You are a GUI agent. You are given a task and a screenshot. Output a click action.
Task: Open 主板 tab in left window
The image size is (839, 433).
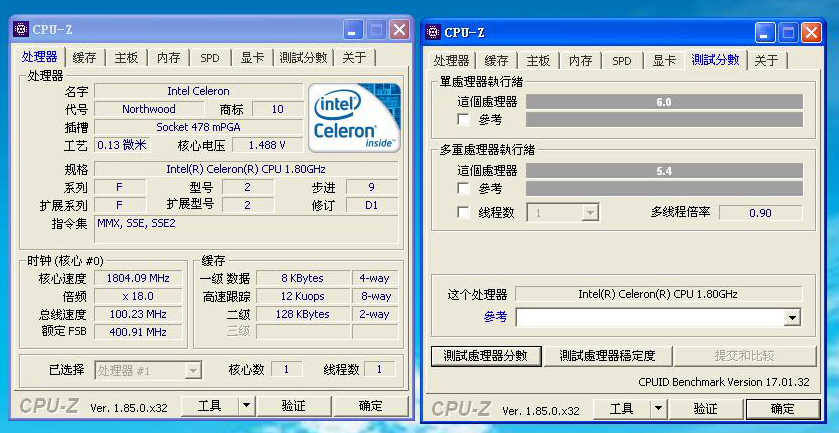tap(126, 58)
